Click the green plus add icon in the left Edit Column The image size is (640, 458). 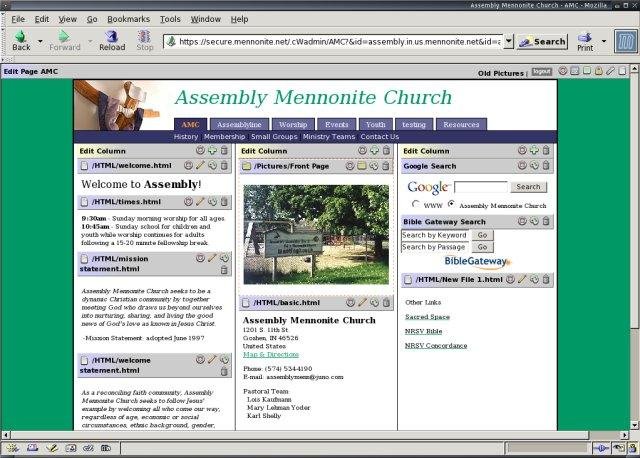point(212,150)
